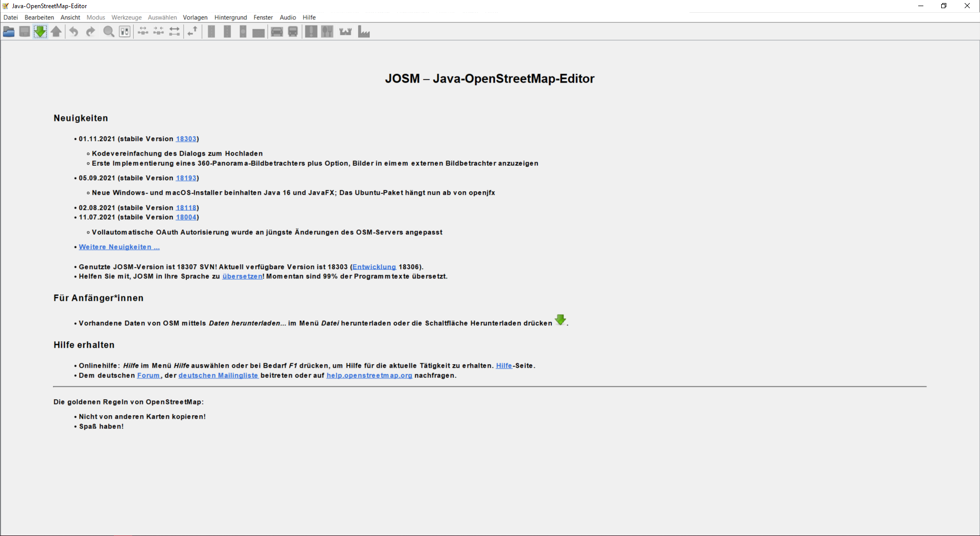Click the Redo arrow icon

pyautogui.click(x=90, y=32)
